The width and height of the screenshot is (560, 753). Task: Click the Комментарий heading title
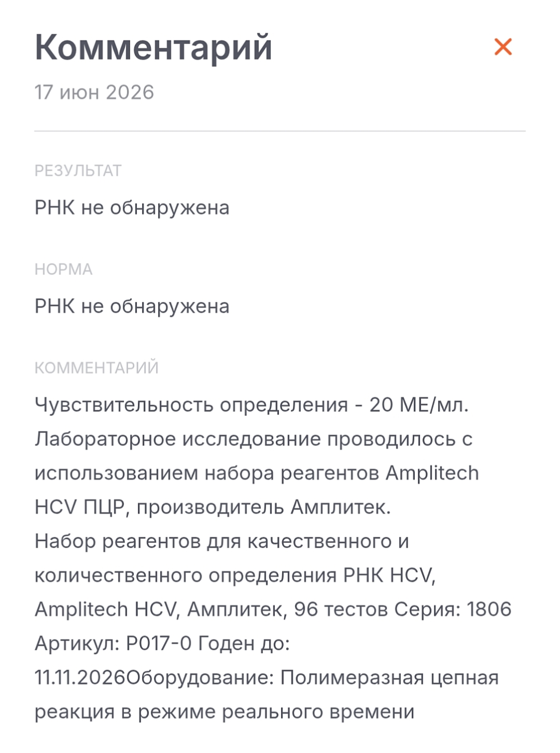153,47
